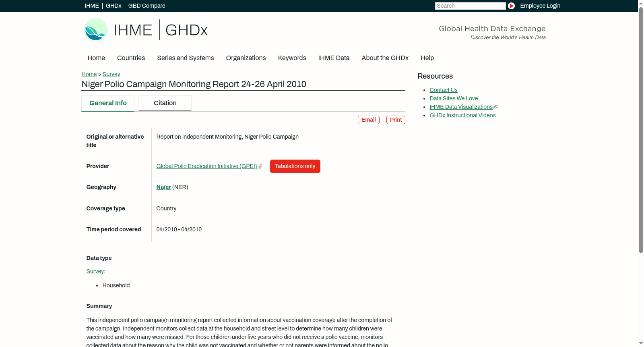The height and width of the screenshot is (347, 644).
Task: Open the Countries menu item
Action: pos(131,58)
